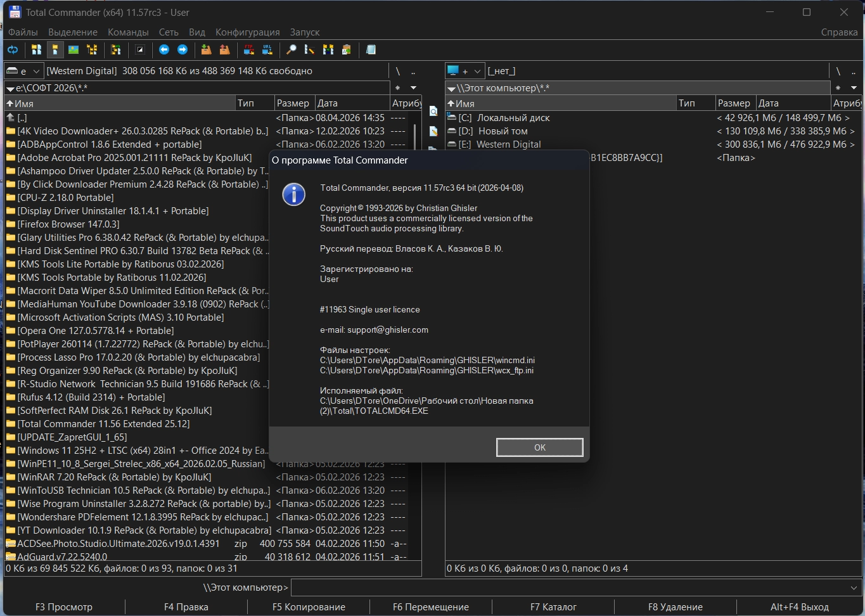Click the F5 Копирование button

pos(309,606)
